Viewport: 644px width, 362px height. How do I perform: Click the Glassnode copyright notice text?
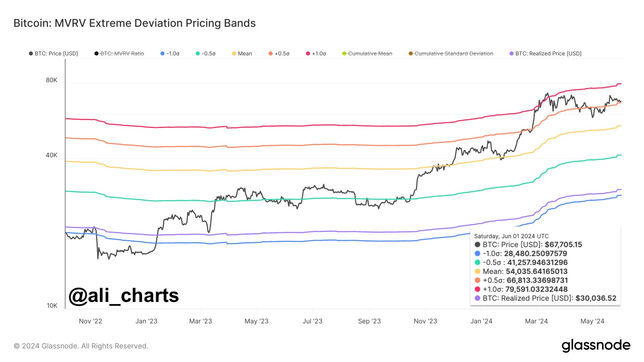click(81, 346)
